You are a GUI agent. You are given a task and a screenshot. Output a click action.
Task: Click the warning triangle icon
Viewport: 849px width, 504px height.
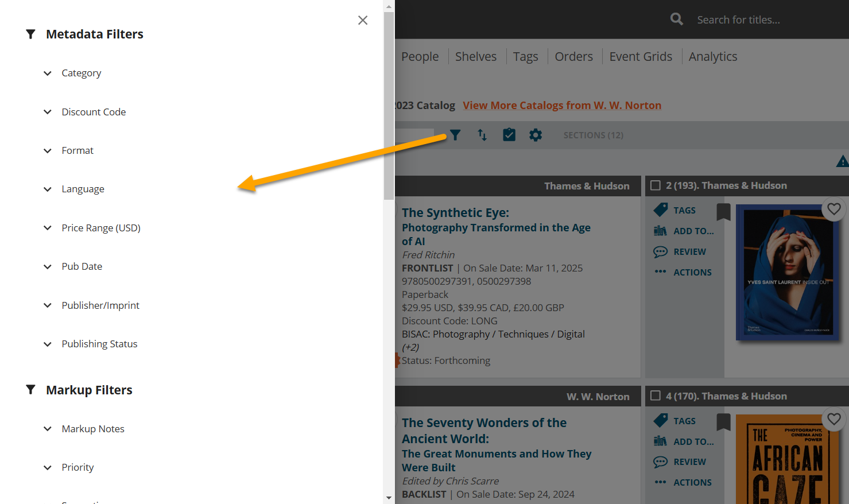[x=842, y=162]
